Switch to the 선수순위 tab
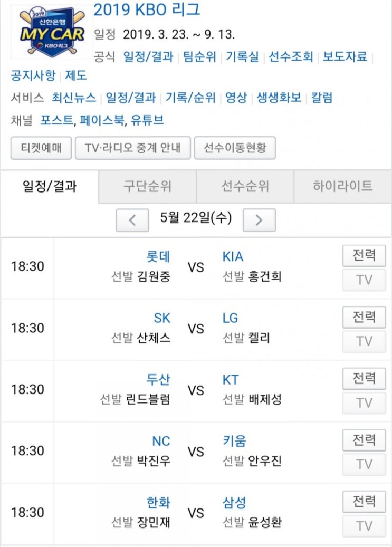Image resolution: width=392 pixels, height=547 pixels. [x=245, y=186]
